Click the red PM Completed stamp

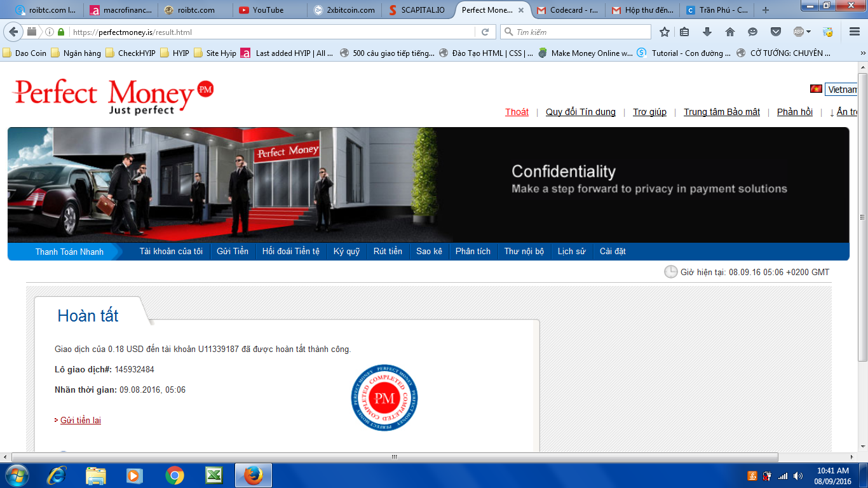coord(384,398)
